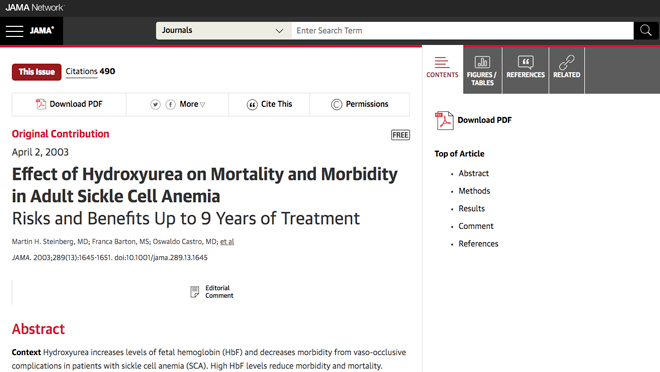660x372 pixels.
Task: Click the author Martin H. Steinberg, MD
Action: click(x=50, y=242)
